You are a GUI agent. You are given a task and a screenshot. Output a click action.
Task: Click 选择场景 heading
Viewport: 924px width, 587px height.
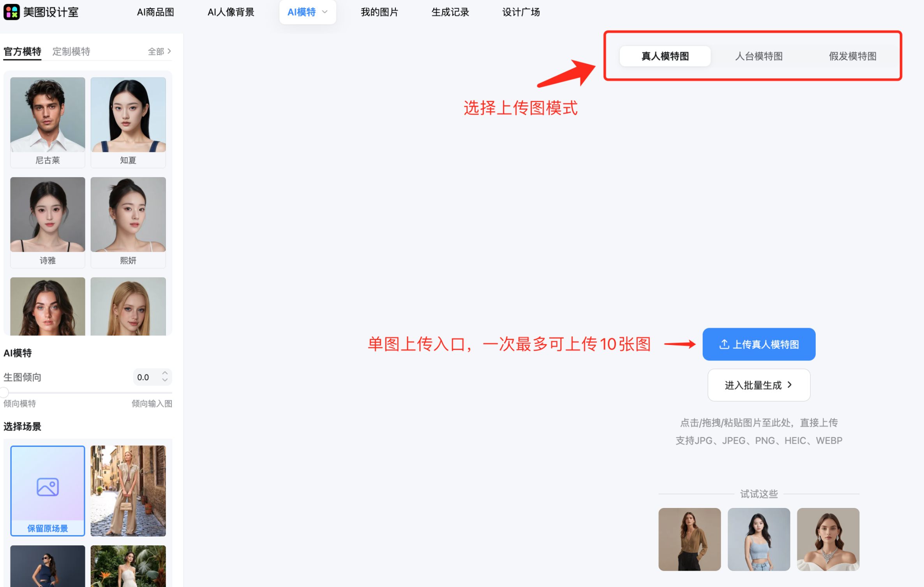point(22,426)
